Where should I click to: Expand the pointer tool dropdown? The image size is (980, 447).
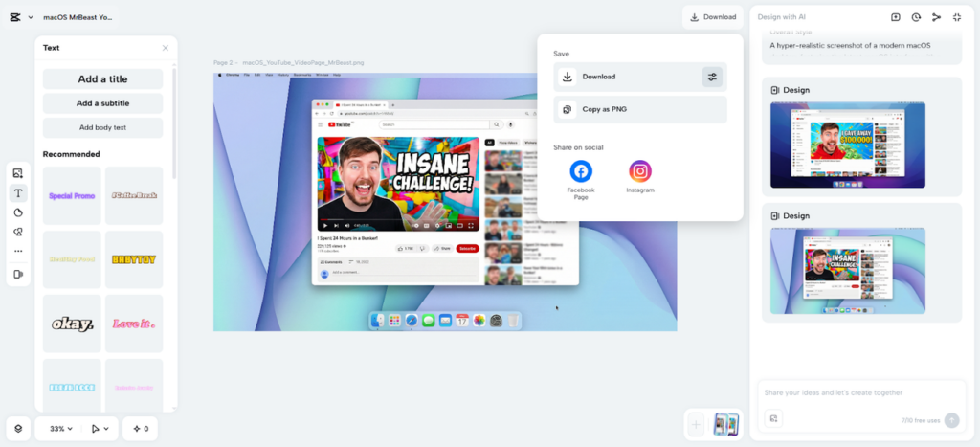tap(99, 429)
